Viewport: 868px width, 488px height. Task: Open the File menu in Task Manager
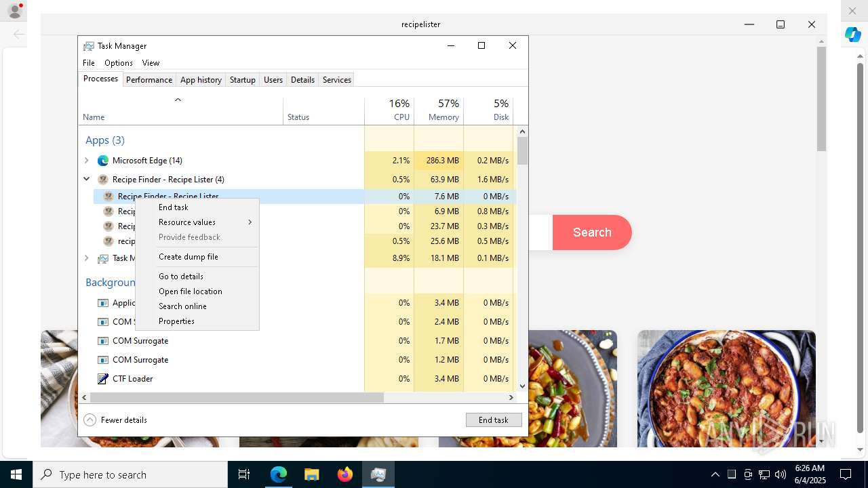89,63
